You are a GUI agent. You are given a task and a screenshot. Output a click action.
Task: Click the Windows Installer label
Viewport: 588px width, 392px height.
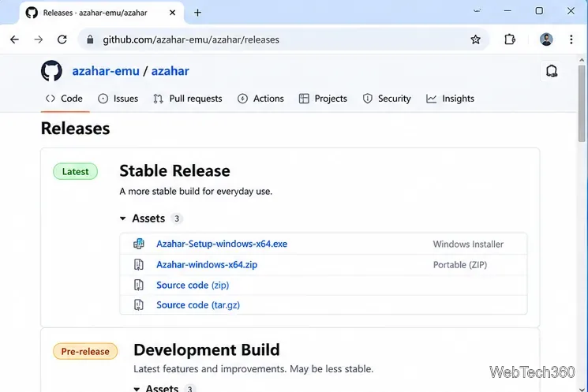pyautogui.click(x=468, y=245)
